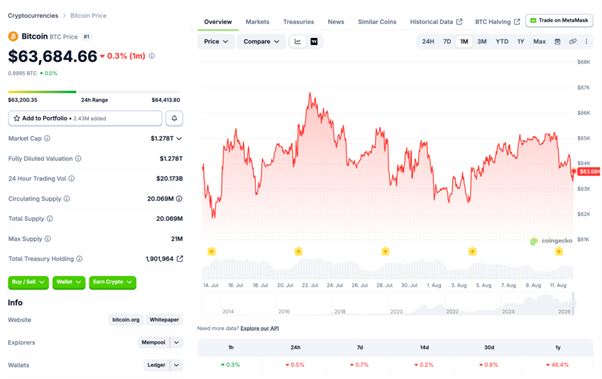Open the Price dropdown

(x=216, y=41)
